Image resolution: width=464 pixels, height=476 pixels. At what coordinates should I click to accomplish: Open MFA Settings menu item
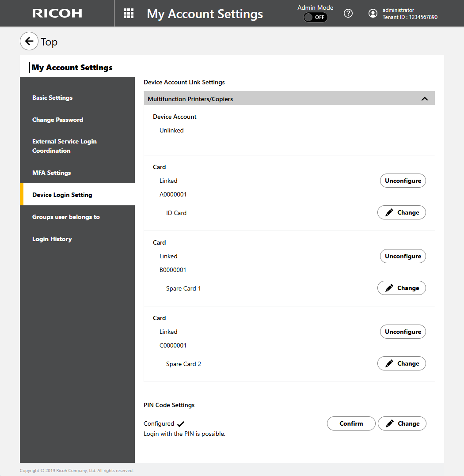click(51, 173)
